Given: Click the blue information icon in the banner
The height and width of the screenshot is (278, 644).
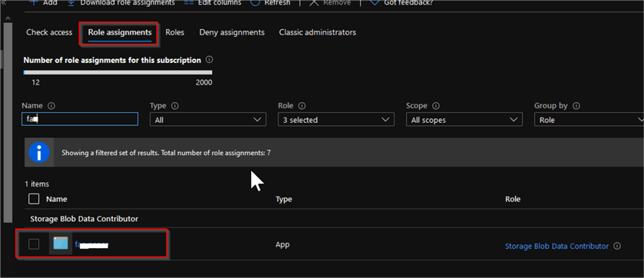Looking at the screenshot, I should [x=39, y=153].
